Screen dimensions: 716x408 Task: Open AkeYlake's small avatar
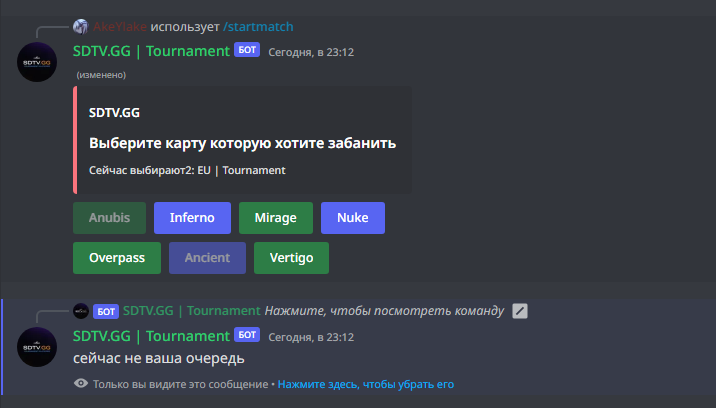80,26
